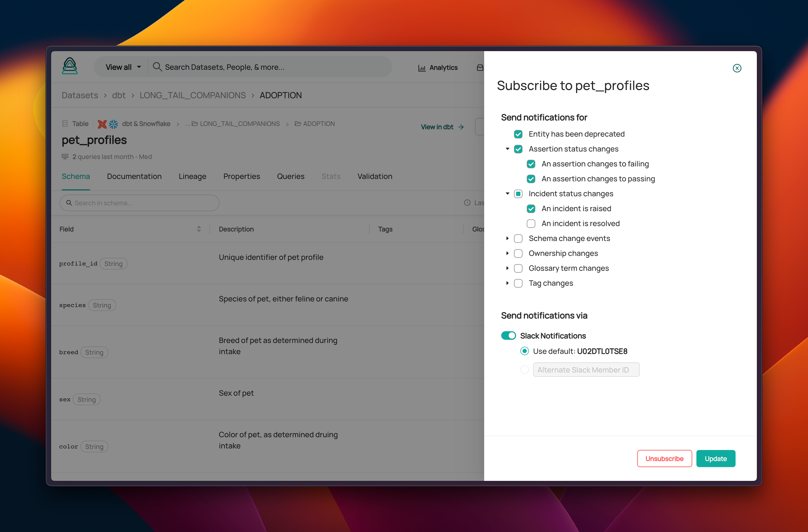Image resolution: width=808 pixels, height=532 pixels.
Task: Open the Analytics chart icon
Action: pyautogui.click(x=422, y=68)
